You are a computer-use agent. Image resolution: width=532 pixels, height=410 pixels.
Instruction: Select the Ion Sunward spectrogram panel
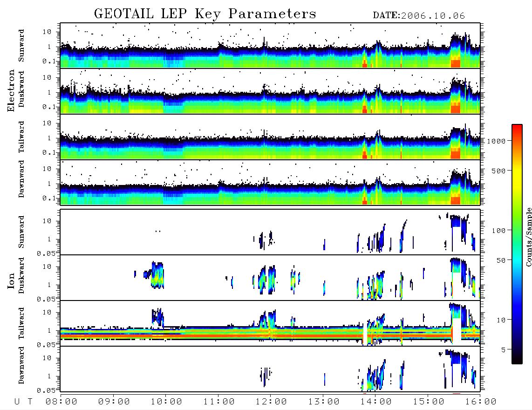click(270, 232)
